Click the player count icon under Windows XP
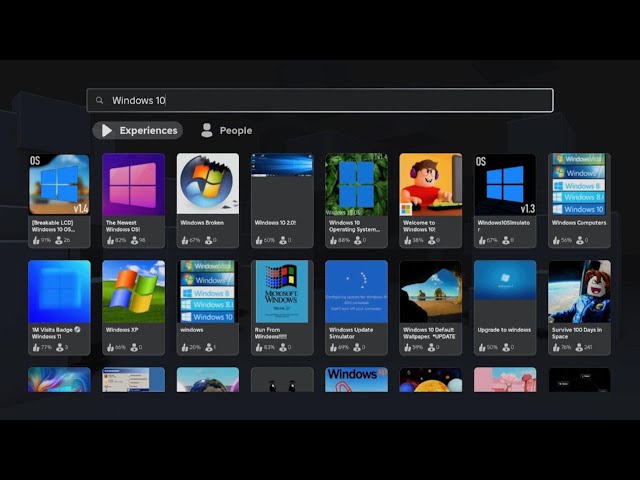 tap(134, 347)
